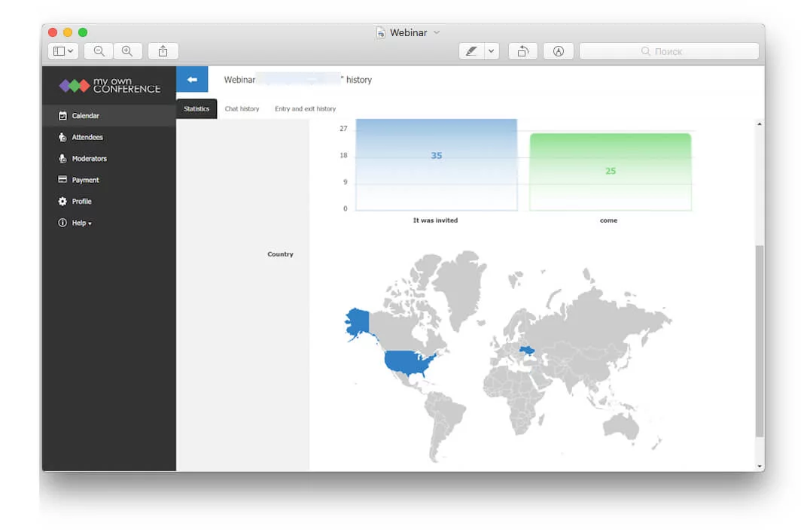Click the blue invited bar showing 35
The height and width of the screenshot is (532, 807).
pyautogui.click(x=437, y=165)
